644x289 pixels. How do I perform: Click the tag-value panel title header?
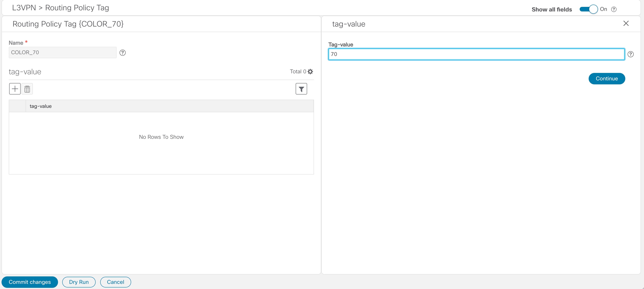349,24
